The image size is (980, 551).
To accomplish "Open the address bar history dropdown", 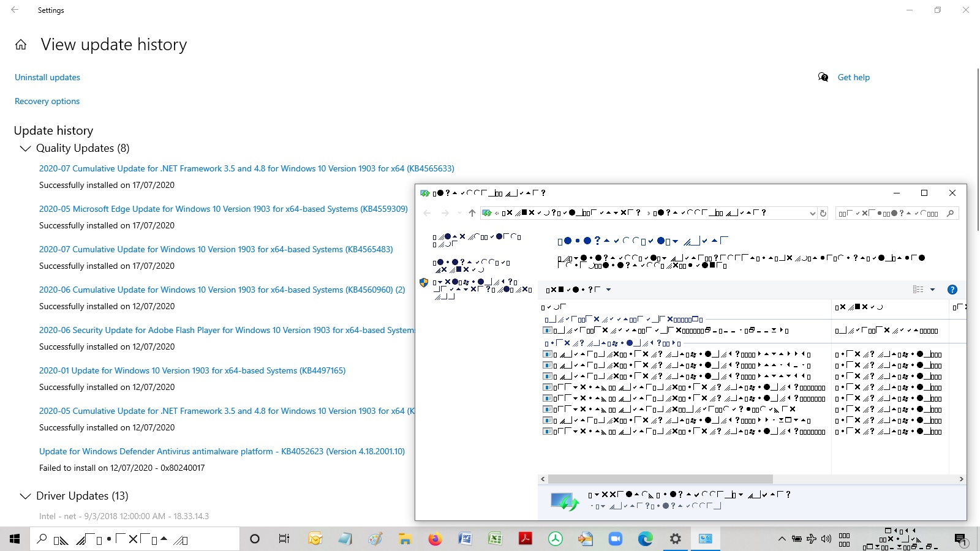I will point(812,213).
